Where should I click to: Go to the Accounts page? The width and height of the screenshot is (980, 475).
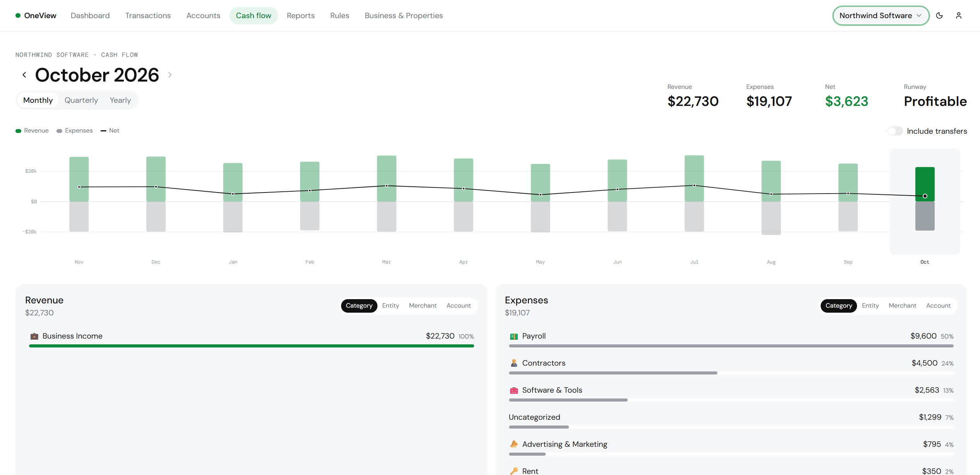click(203, 15)
